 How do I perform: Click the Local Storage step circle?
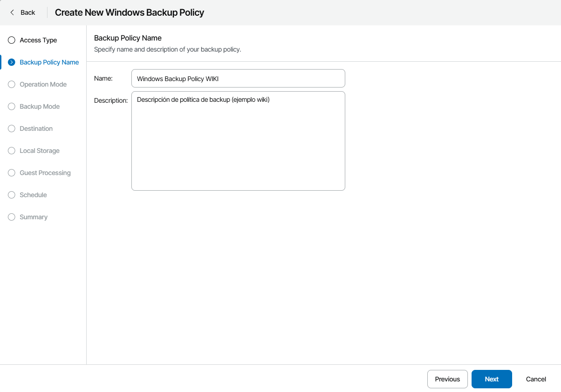12,151
